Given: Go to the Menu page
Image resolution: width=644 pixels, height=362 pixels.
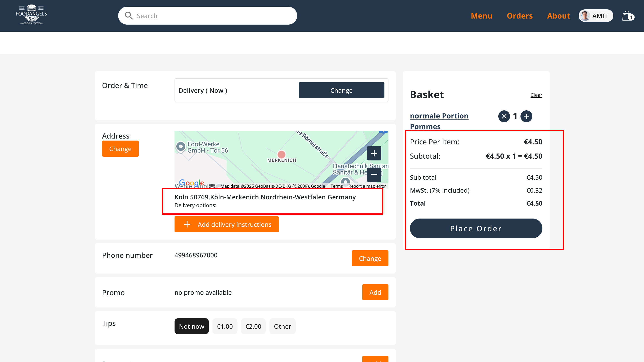Looking at the screenshot, I should pos(481,16).
